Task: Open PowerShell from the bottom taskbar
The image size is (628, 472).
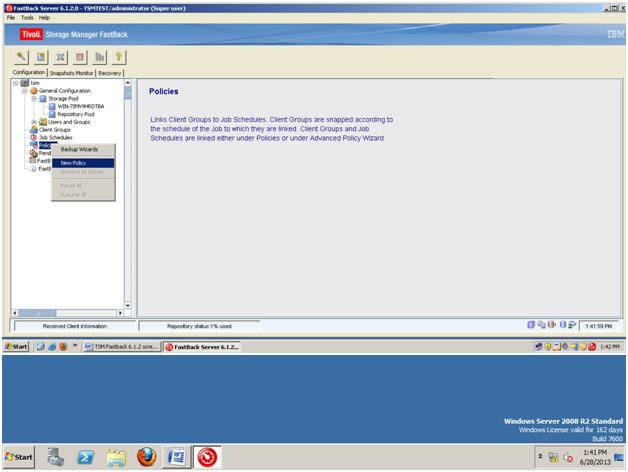Action: coord(85,457)
